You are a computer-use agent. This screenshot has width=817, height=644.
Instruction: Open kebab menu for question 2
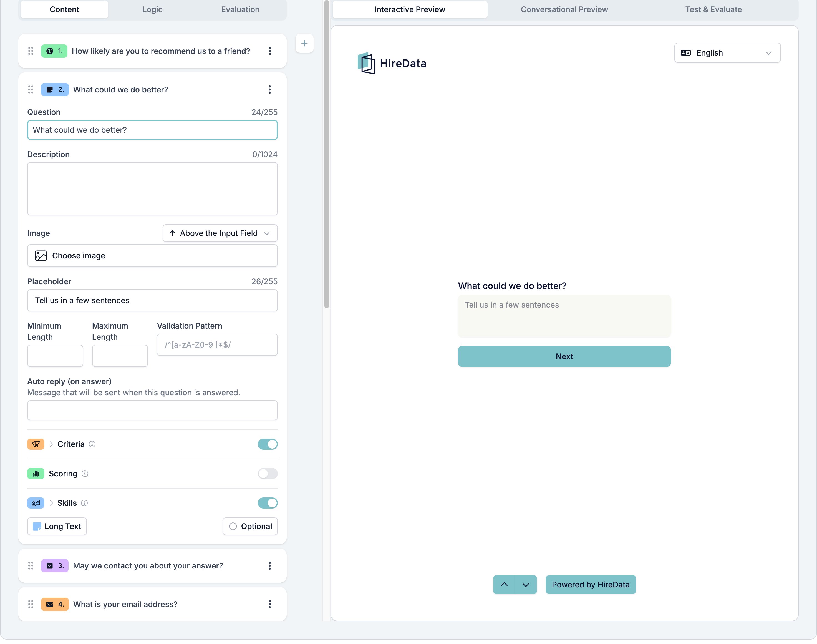pos(270,90)
